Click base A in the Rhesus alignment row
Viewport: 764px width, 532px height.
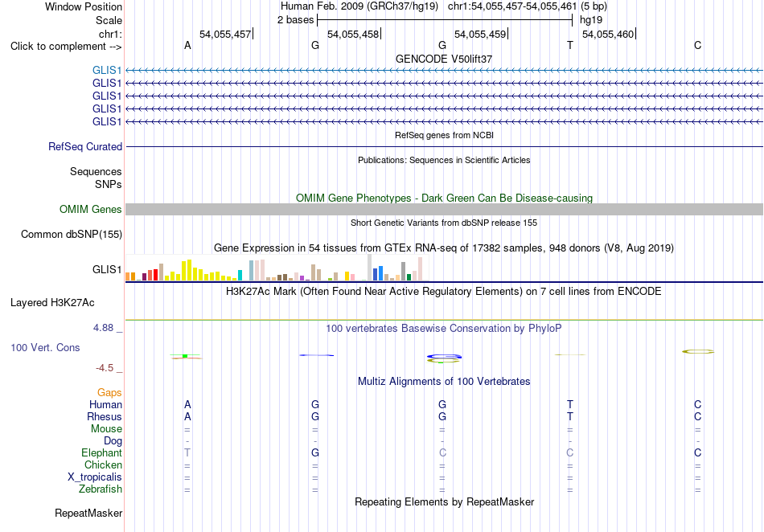pyautogui.click(x=187, y=416)
